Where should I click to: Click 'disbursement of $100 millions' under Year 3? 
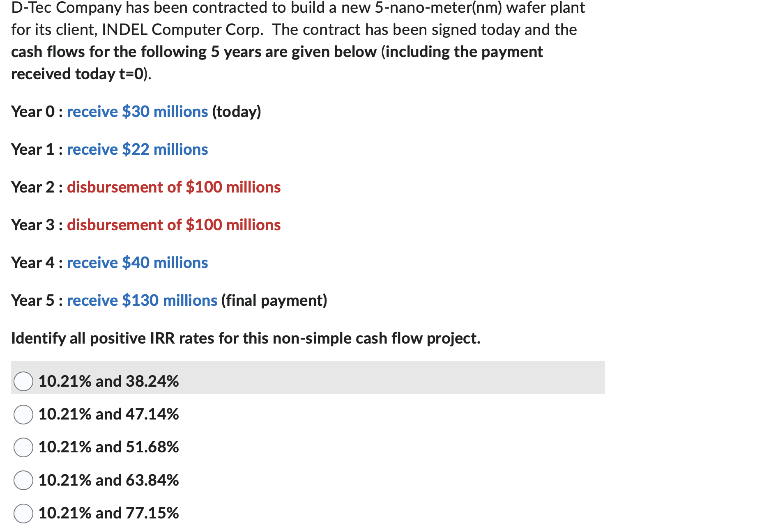(174, 225)
